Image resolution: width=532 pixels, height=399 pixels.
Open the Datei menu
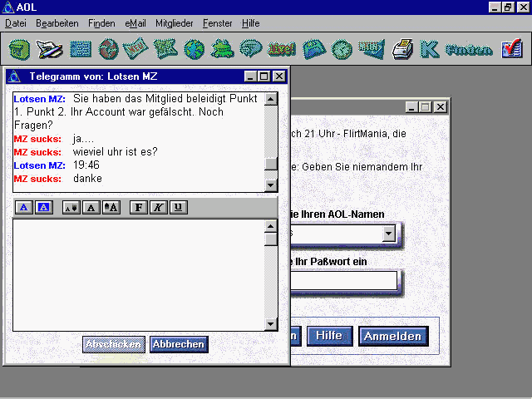(x=16, y=23)
